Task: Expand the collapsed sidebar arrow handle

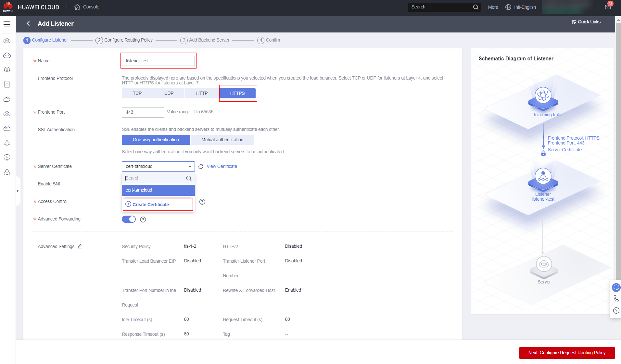Action: click(18, 191)
